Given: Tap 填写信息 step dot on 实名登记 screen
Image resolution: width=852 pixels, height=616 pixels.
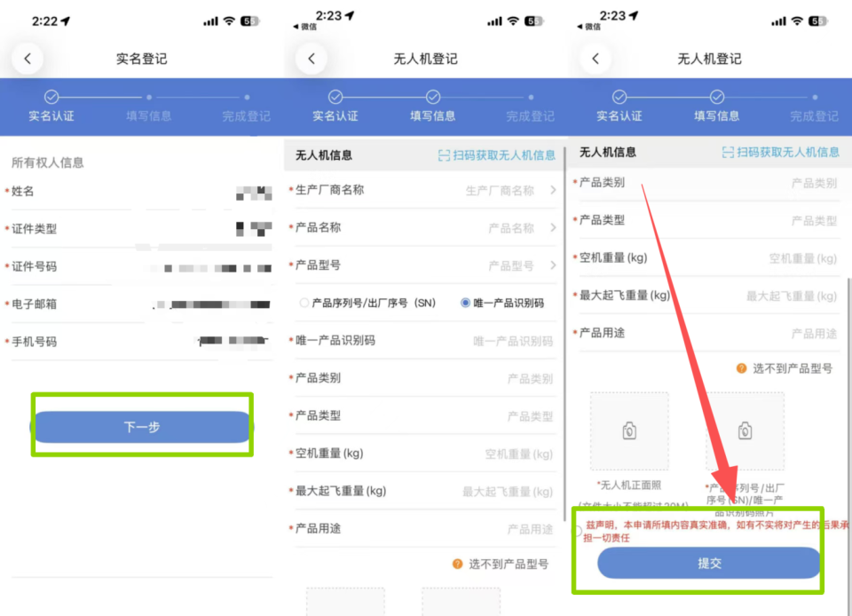Looking at the screenshot, I should [x=149, y=98].
